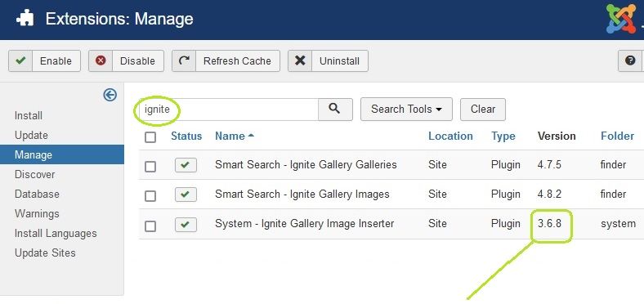Click the magnifying glass search button
The height and width of the screenshot is (304, 644).
coord(335,110)
